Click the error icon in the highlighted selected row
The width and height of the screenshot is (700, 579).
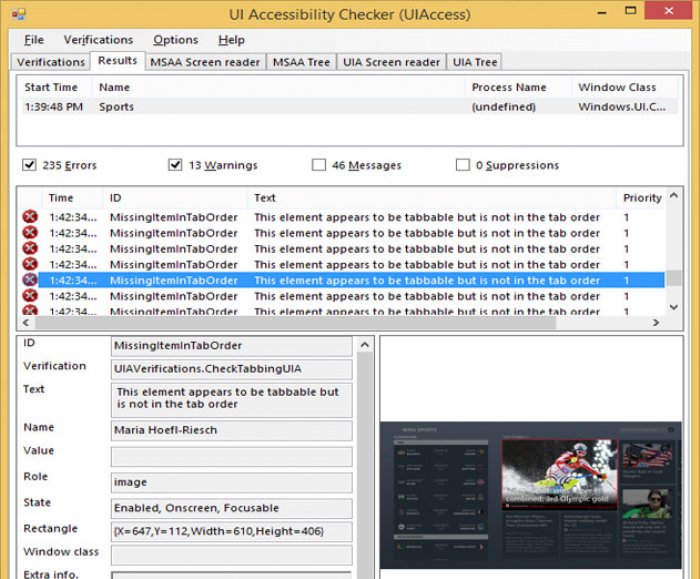tap(30, 281)
